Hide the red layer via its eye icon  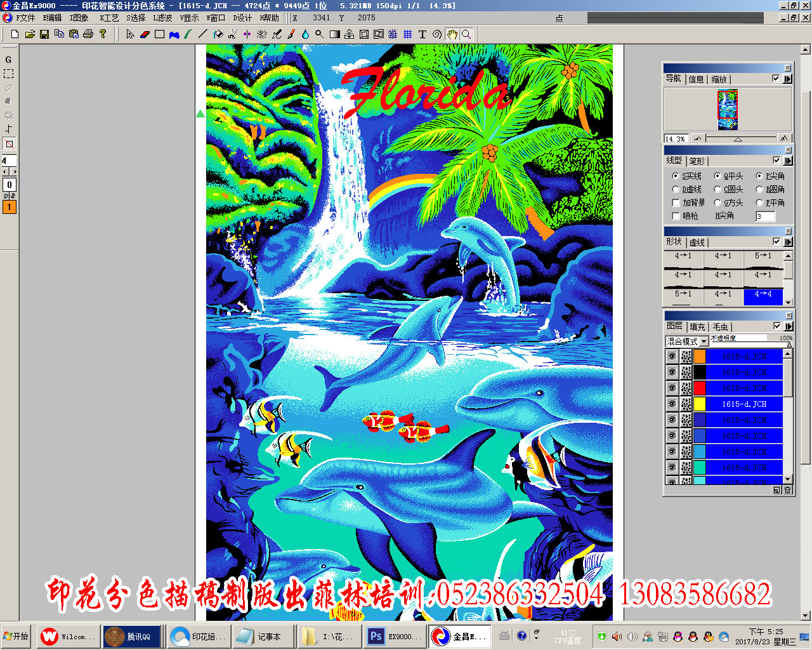(x=672, y=388)
